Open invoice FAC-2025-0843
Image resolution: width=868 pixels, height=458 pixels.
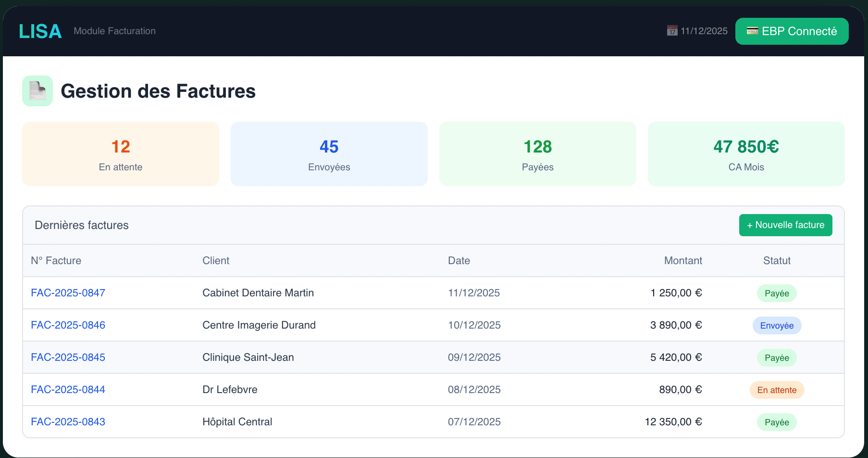[x=68, y=422]
